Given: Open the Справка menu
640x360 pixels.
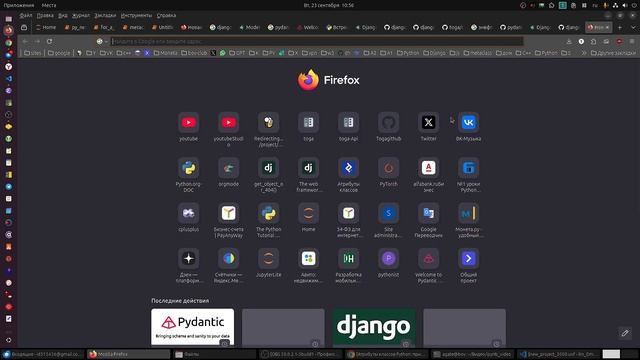Looking at the screenshot, I should [166, 16].
